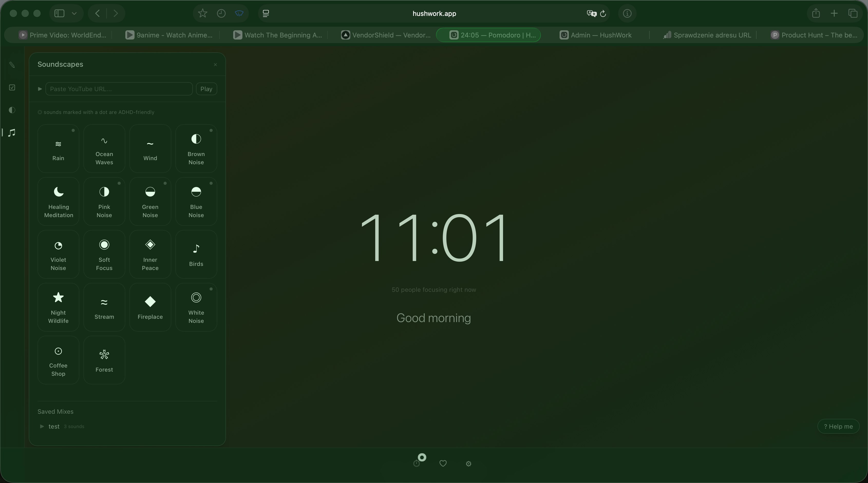
Task: Select the Rain soundscape
Action: (x=58, y=148)
